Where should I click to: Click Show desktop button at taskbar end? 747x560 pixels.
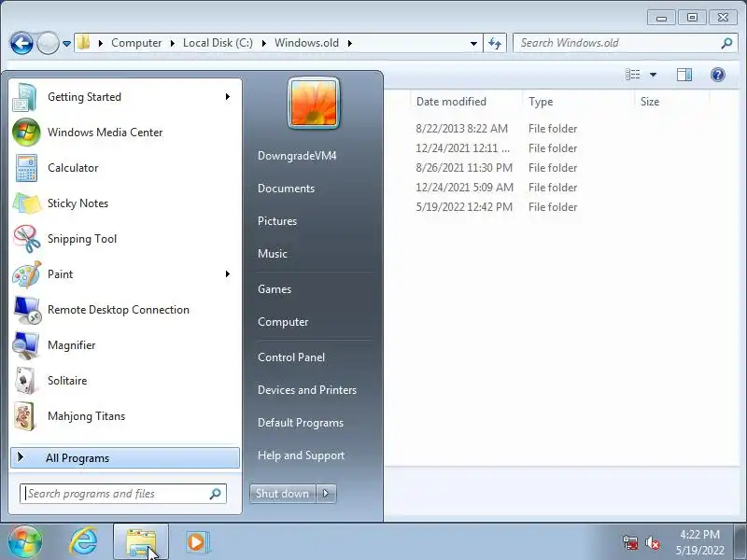pyautogui.click(x=741, y=541)
